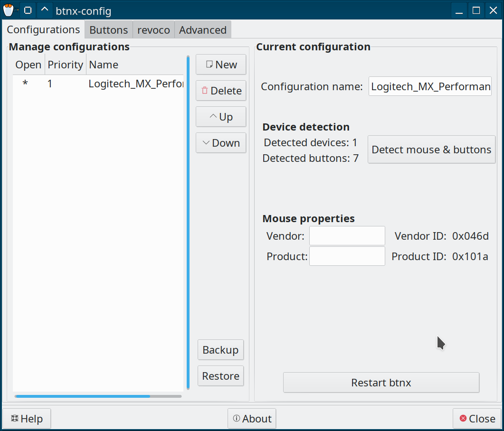This screenshot has width=504, height=431.
Task: Open the Buttons tab
Action: [x=109, y=30]
